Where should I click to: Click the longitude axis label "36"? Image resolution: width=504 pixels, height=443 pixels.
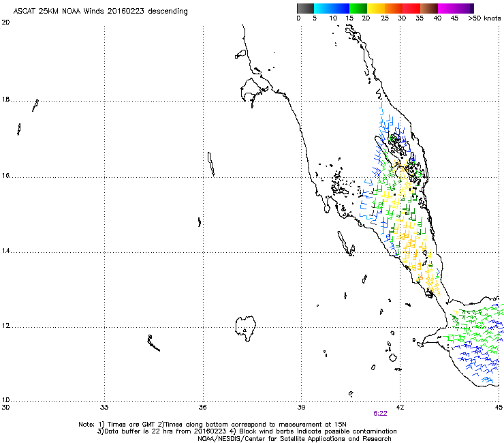[203, 408]
